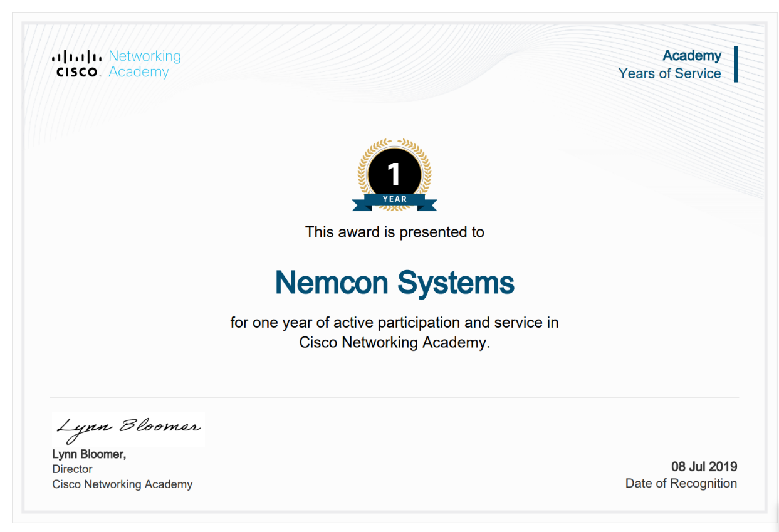Click "Cisco Networking Academy" below Director
Viewport: 779px width, 532px height.
coord(122,484)
